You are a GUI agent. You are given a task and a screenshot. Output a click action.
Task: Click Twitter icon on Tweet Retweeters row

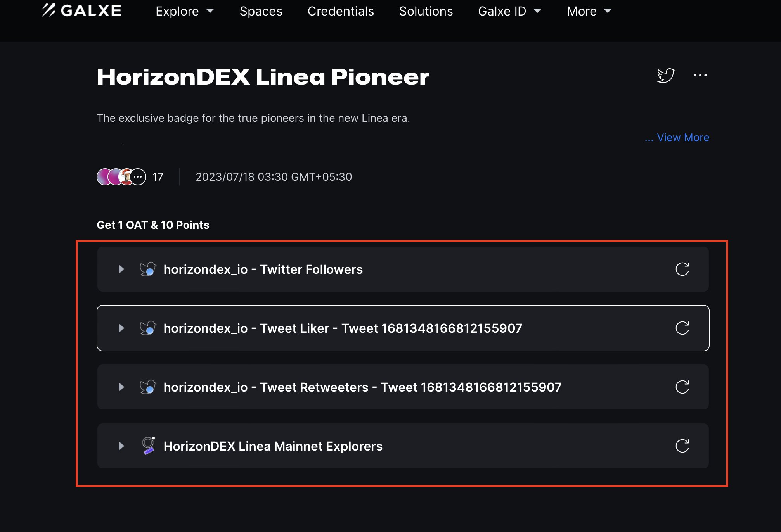point(148,387)
